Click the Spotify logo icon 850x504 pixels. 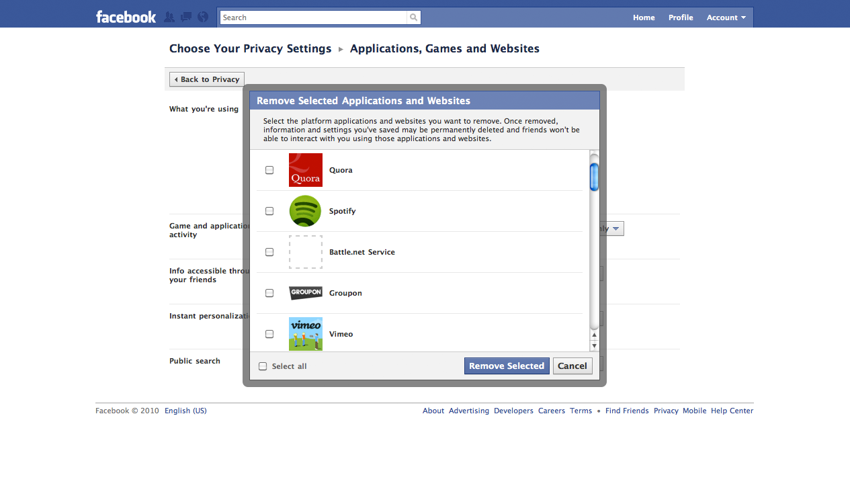[306, 211]
